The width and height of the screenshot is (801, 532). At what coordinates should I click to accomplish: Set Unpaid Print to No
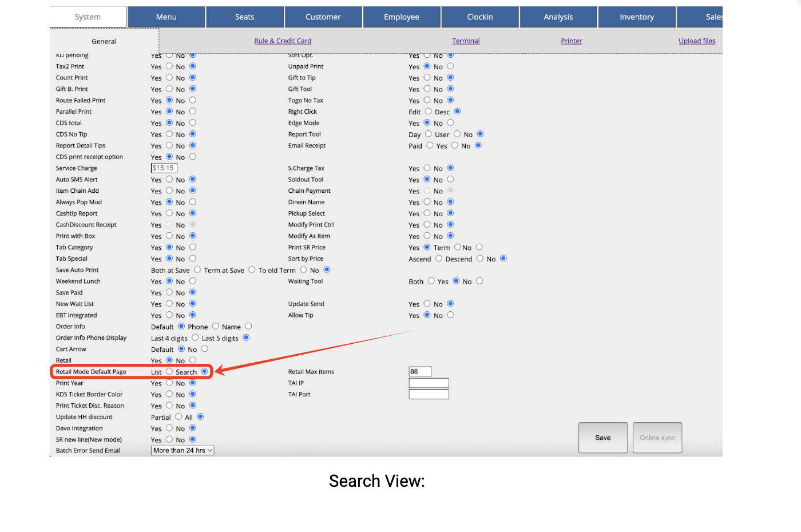451,66
